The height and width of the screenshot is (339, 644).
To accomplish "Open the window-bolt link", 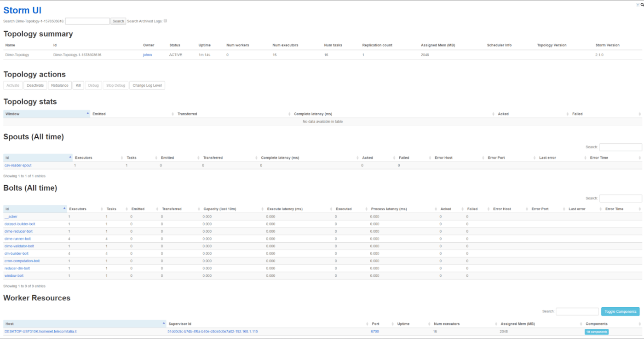I will point(14,275).
